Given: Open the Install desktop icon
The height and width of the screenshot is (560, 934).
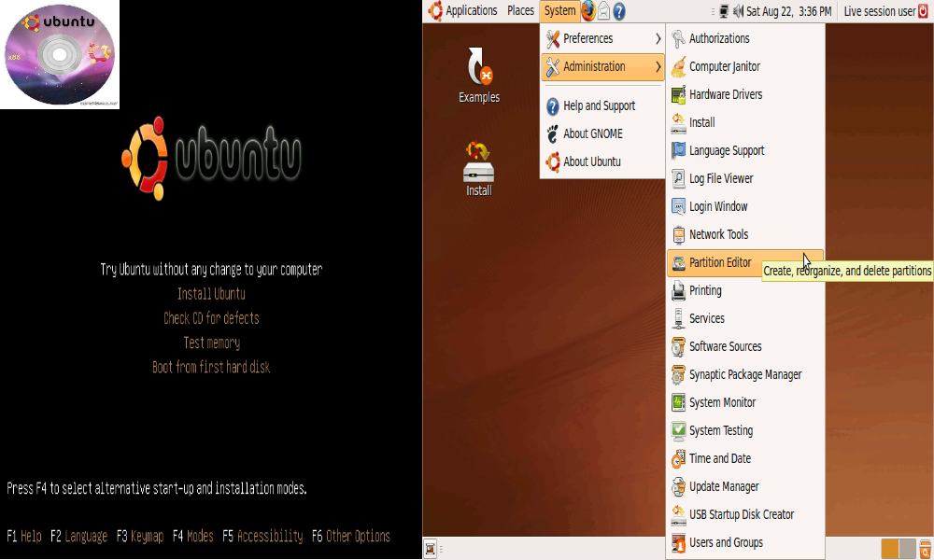Looking at the screenshot, I should coord(479,168).
